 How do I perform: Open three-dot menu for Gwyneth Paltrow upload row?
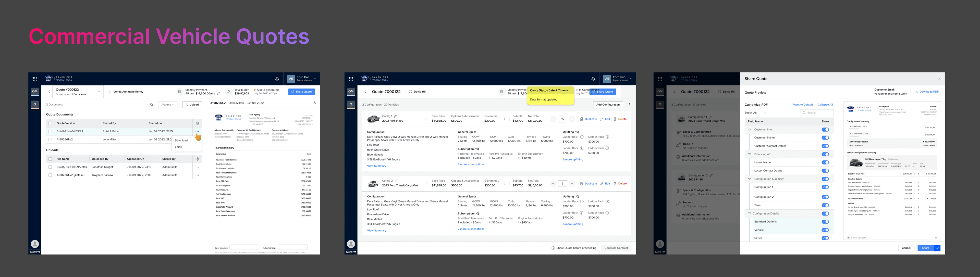pyautogui.click(x=197, y=175)
